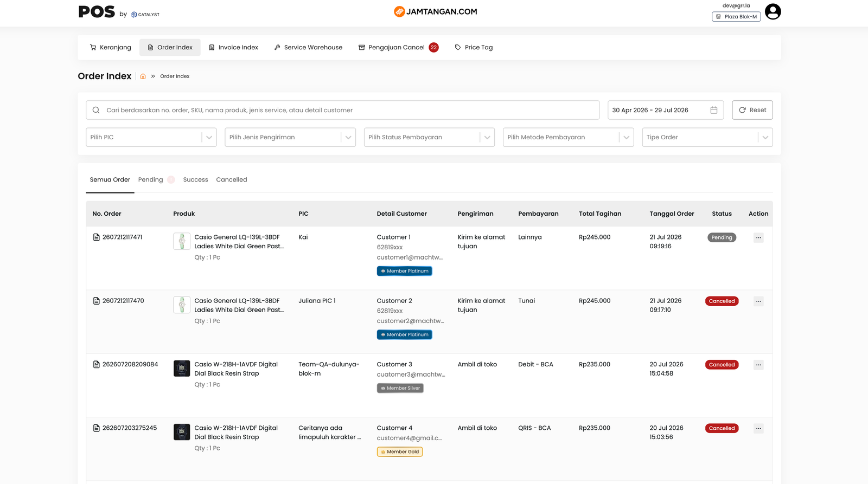Screen dimensions: 868x484
Task: Click Member Platinum badge for Customer 1
Action: 405,271
